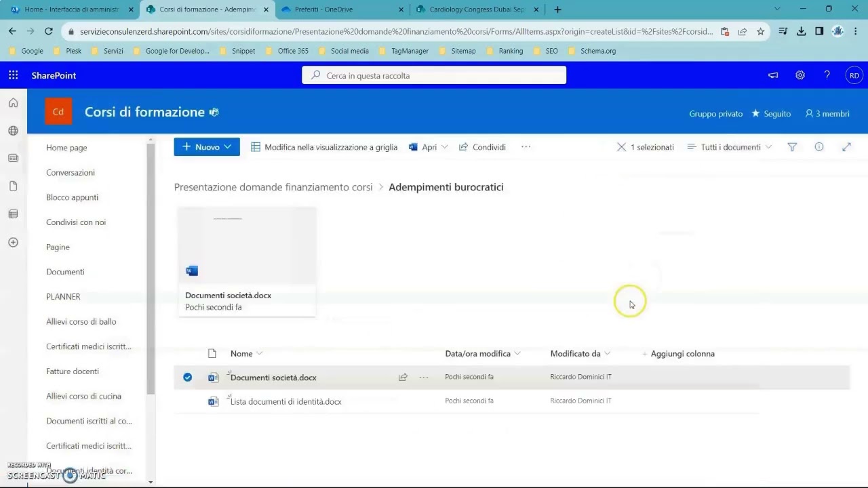This screenshot has height=488, width=868.
Task: Click the megaphone What's new icon
Action: (x=773, y=75)
